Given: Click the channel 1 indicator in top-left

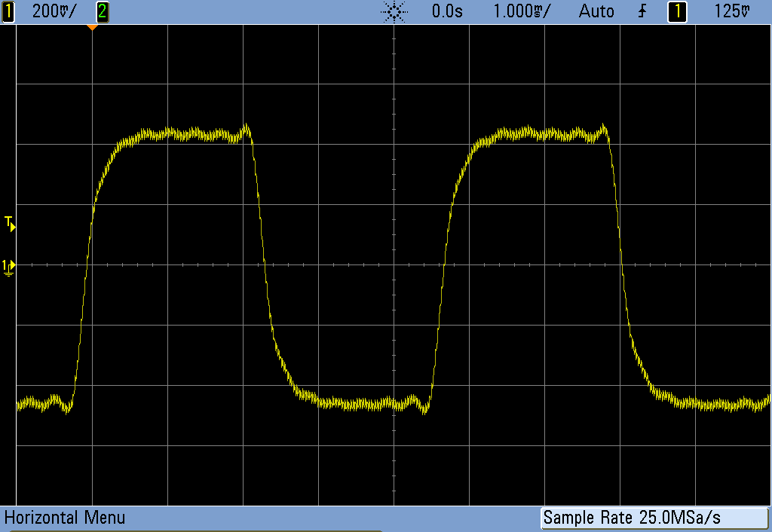Looking at the screenshot, I should [x=9, y=11].
